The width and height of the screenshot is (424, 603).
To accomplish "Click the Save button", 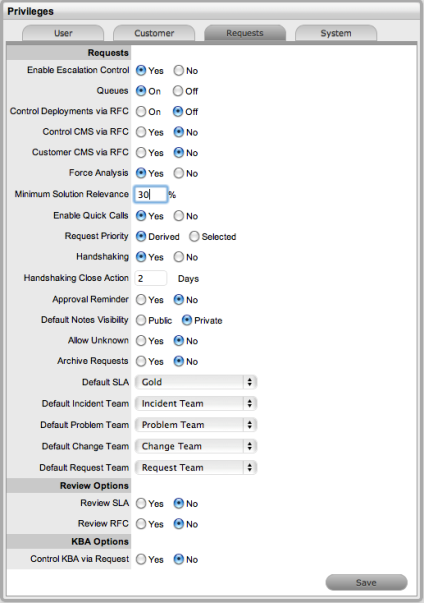I will click(x=366, y=583).
